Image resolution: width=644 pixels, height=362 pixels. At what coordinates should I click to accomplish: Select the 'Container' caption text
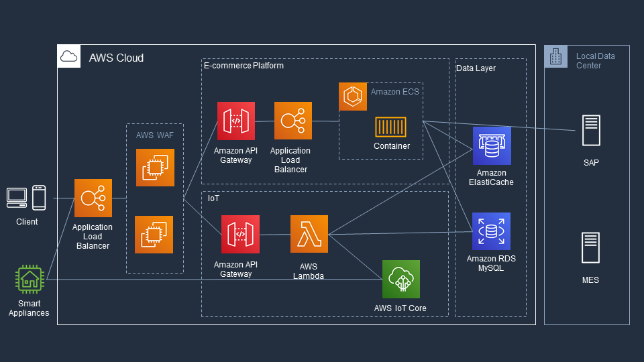[x=392, y=145]
